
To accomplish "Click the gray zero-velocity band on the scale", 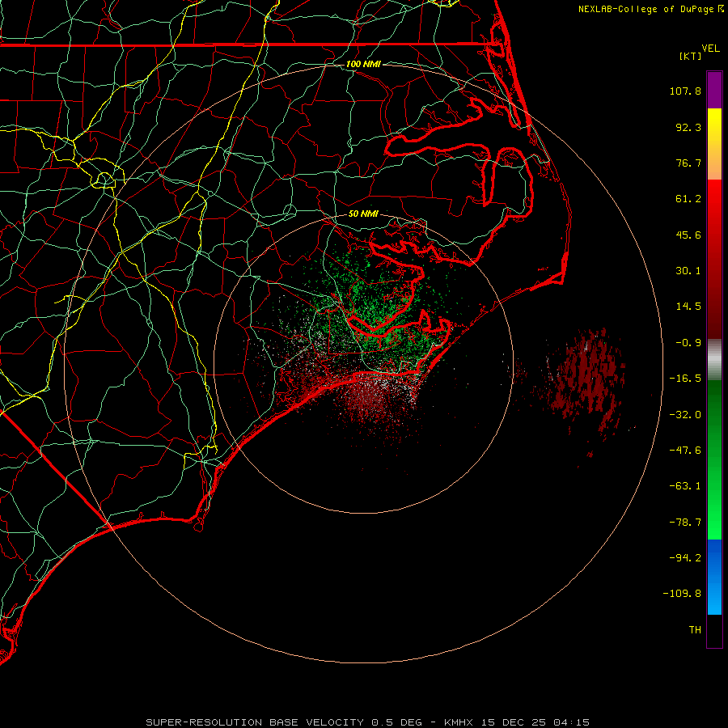I will pos(714,360).
